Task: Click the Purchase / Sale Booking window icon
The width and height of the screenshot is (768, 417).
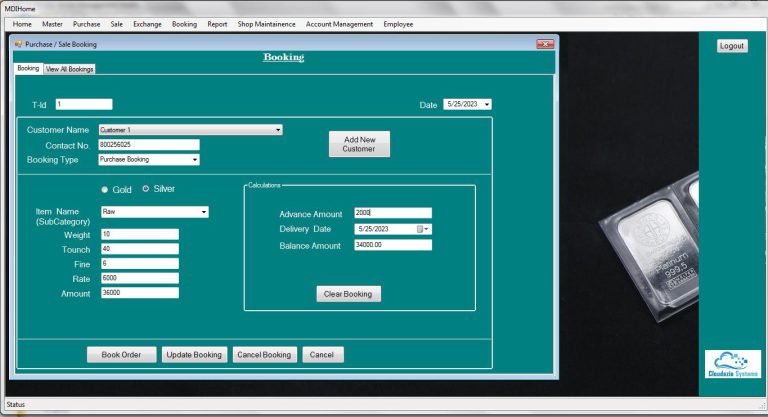Action: coord(18,44)
